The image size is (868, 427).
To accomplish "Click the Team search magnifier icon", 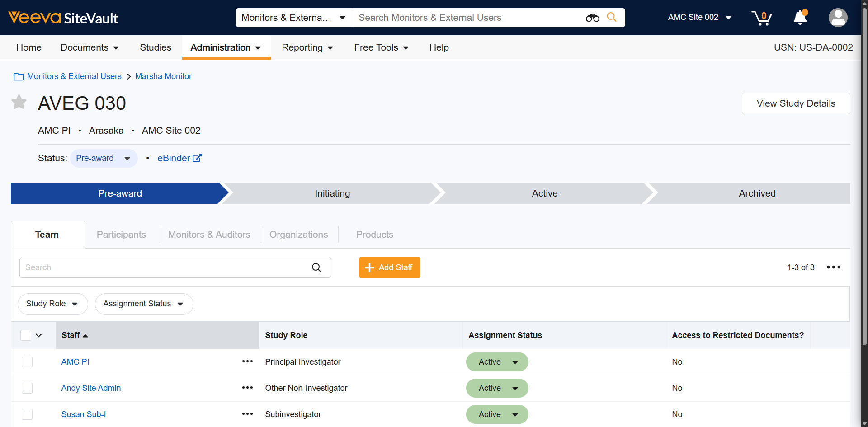I will 316,267.
